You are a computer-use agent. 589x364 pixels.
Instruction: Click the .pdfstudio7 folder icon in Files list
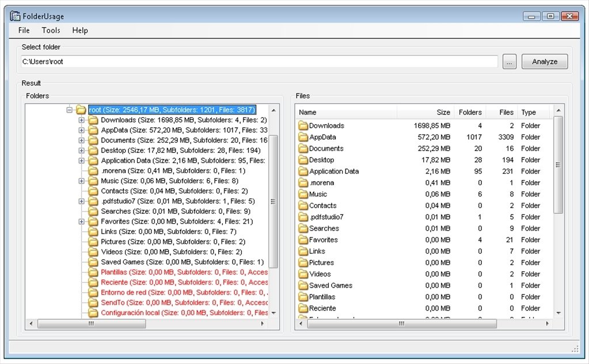tap(303, 217)
